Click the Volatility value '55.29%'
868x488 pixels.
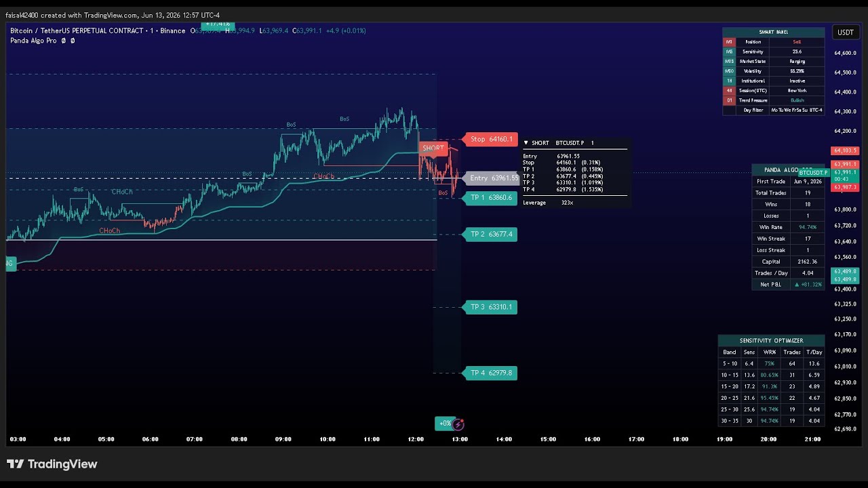[797, 71]
